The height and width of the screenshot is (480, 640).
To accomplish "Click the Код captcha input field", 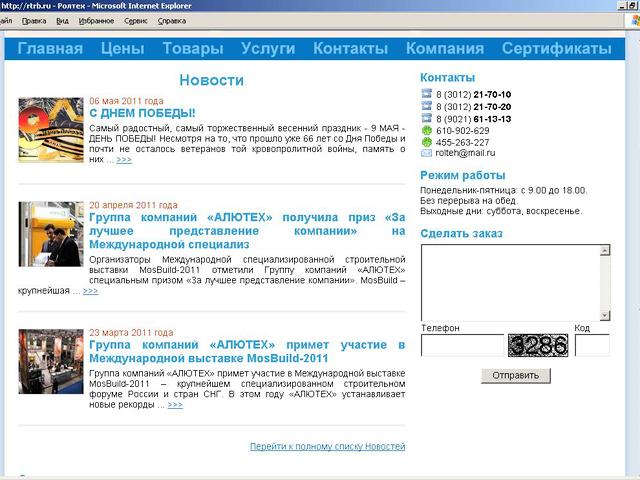I will click(x=592, y=345).
